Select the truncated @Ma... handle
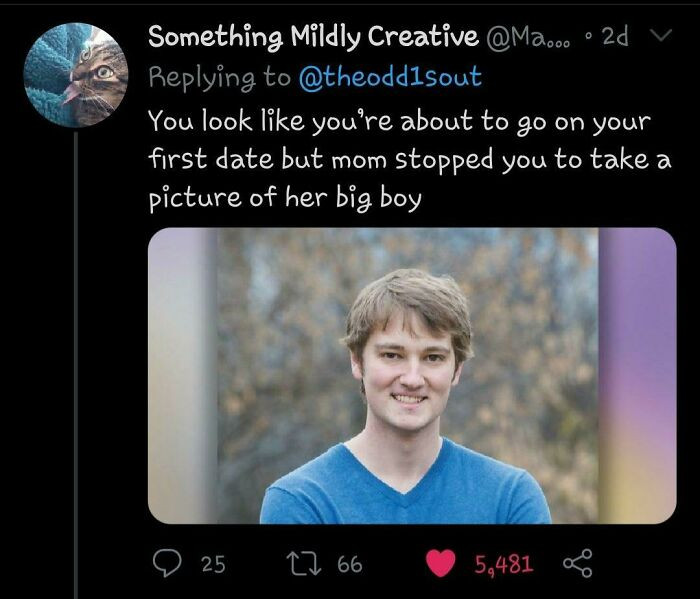Screen dimensions: 700x599 click(529, 38)
